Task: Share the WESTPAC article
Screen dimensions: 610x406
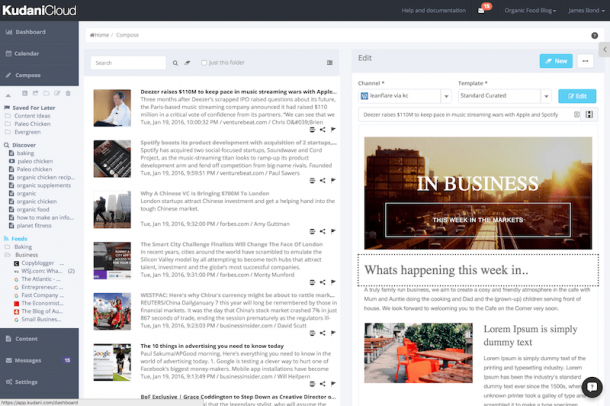Action: 323,333
